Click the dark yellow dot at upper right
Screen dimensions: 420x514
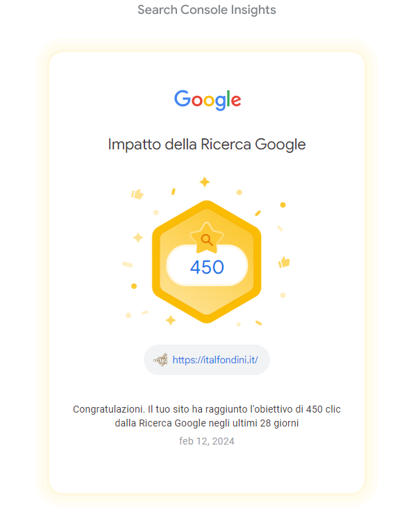283,205
